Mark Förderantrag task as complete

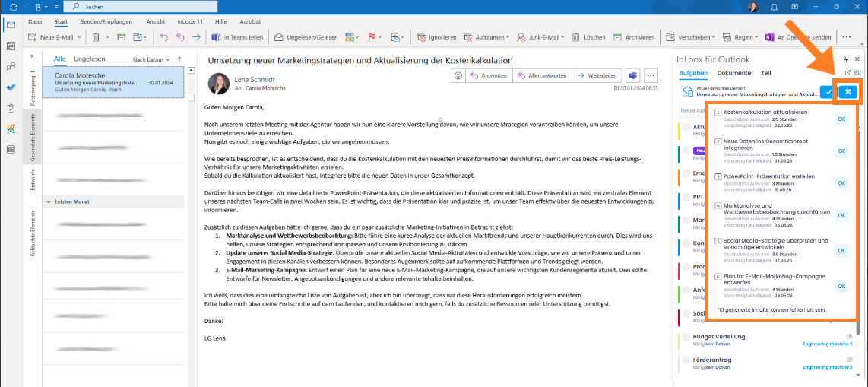click(686, 361)
